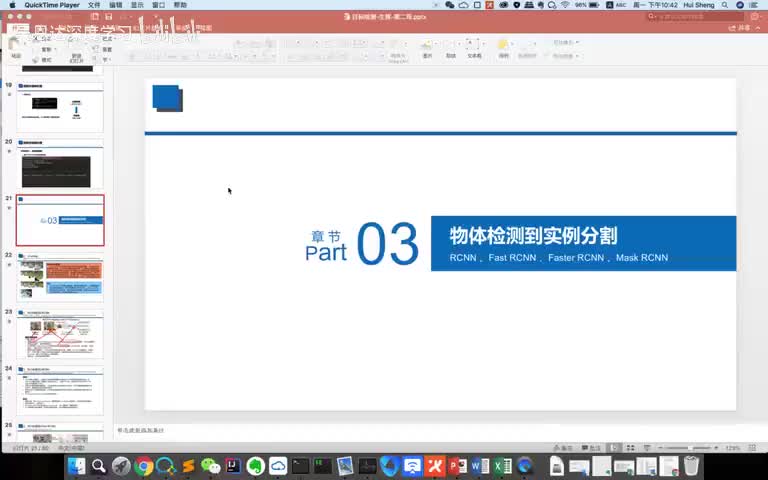Open Finder from the dock

(76, 466)
